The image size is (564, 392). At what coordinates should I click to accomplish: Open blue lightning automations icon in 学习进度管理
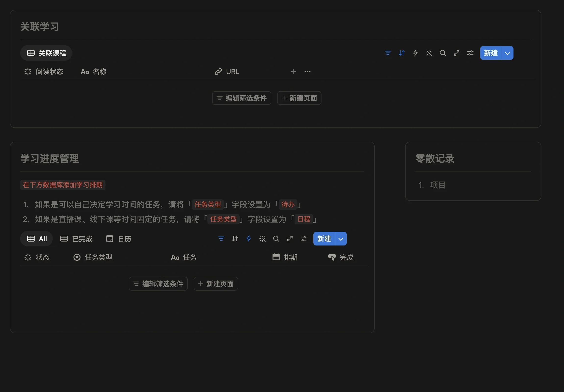click(x=248, y=239)
